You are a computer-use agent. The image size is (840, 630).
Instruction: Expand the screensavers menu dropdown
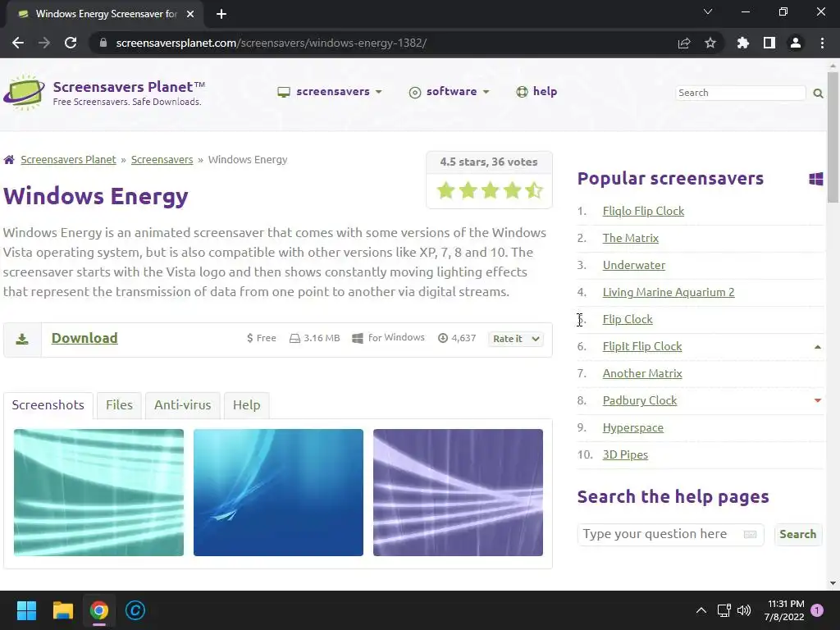click(330, 92)
